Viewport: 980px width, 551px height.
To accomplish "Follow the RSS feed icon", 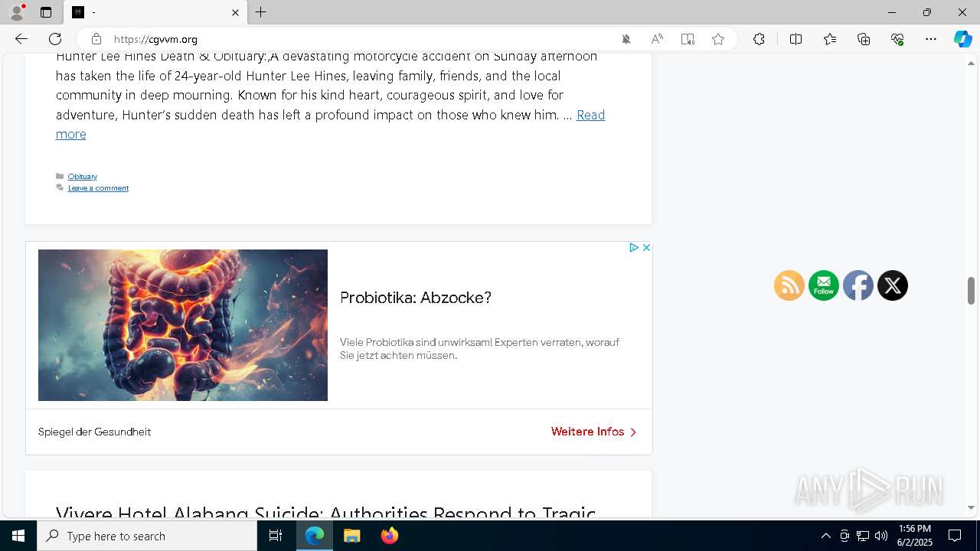I will (789, 285).
